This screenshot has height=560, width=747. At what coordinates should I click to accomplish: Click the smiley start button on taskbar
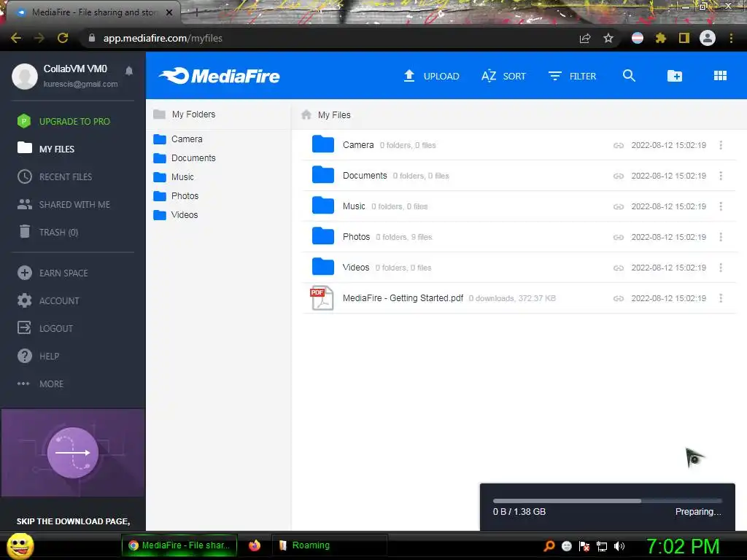20,545
